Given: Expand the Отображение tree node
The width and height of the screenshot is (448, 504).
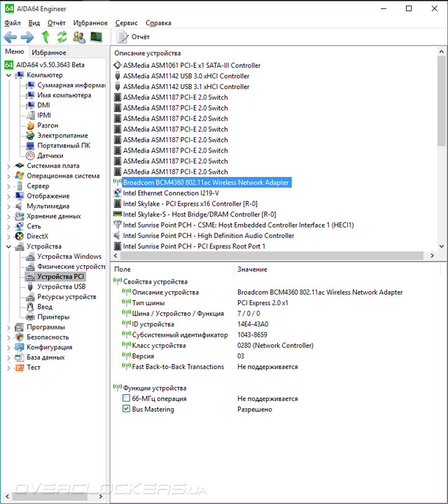Looking at the screenshot, I should pos(8,196).
